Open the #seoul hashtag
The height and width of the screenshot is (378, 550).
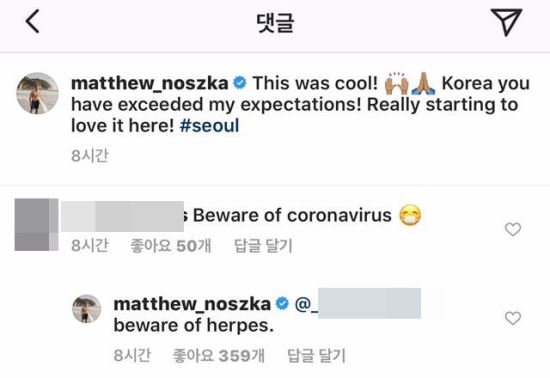(x=209, y=126)
